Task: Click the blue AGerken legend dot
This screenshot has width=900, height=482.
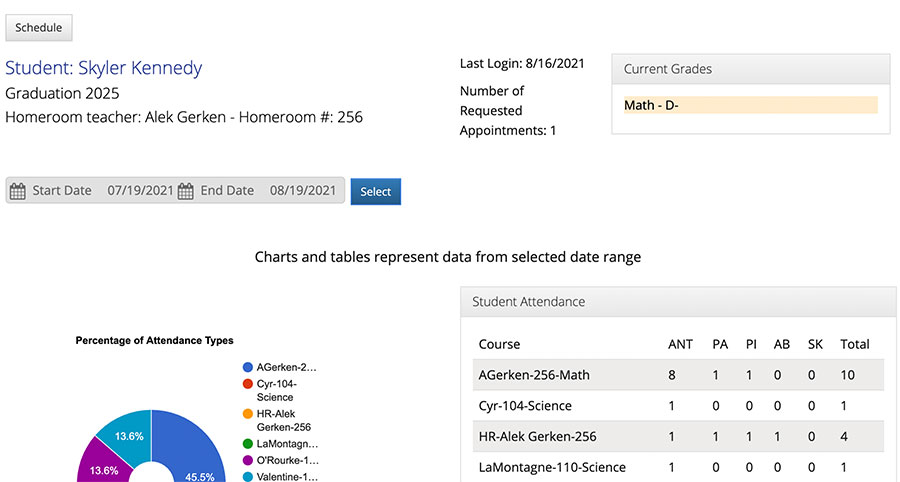Action: [x=248, y=367]
